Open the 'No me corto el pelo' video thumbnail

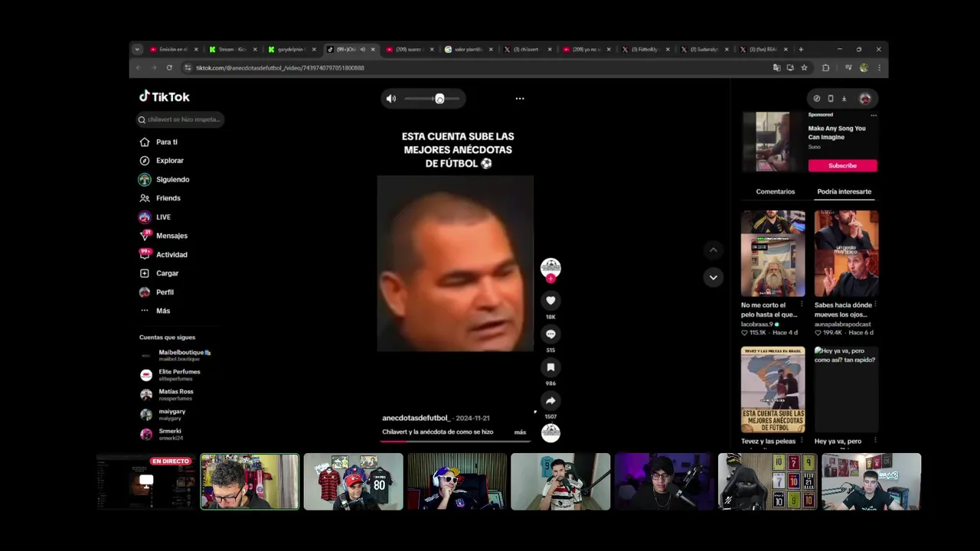point(773,253)
